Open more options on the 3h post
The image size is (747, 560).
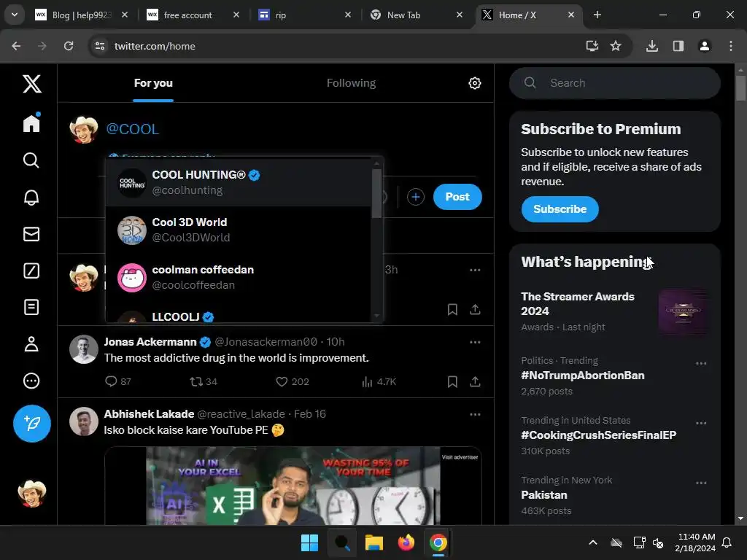[x=475, y=270]
